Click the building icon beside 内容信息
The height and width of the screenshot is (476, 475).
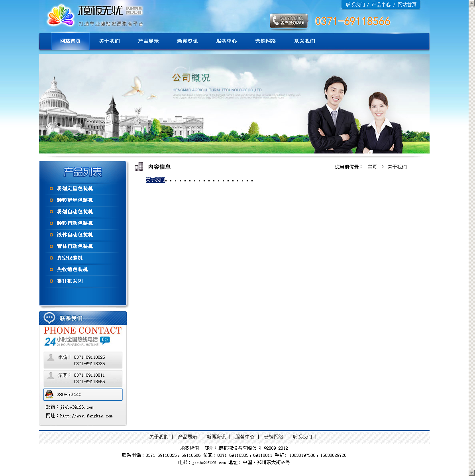point(139,167)
